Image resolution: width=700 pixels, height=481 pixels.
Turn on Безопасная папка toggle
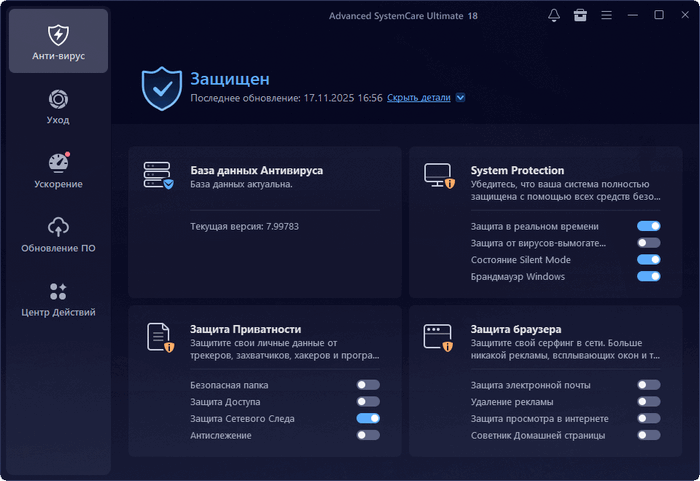368,385
